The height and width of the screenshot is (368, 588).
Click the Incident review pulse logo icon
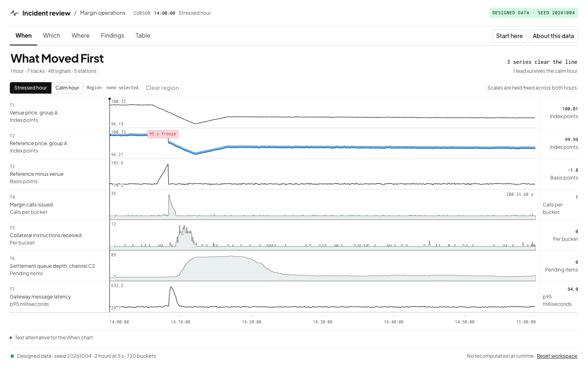(14, 13)
